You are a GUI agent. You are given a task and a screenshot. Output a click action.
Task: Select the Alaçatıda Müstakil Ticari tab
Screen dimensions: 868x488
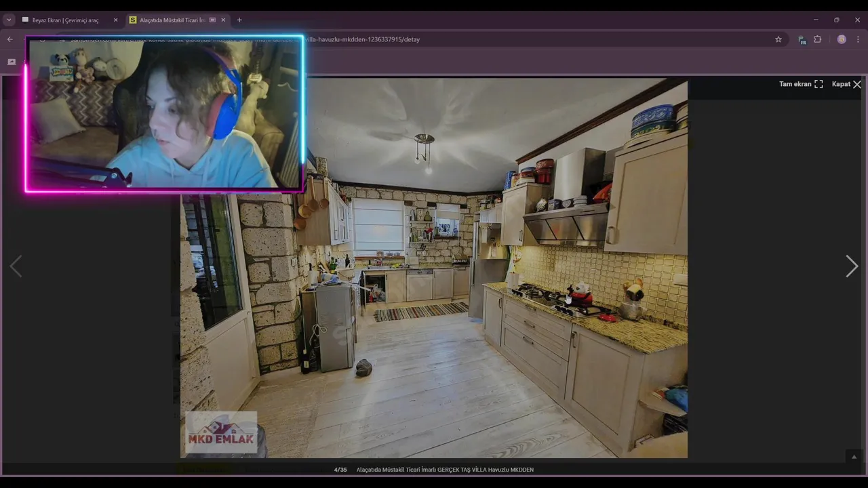tap(172, 20)
